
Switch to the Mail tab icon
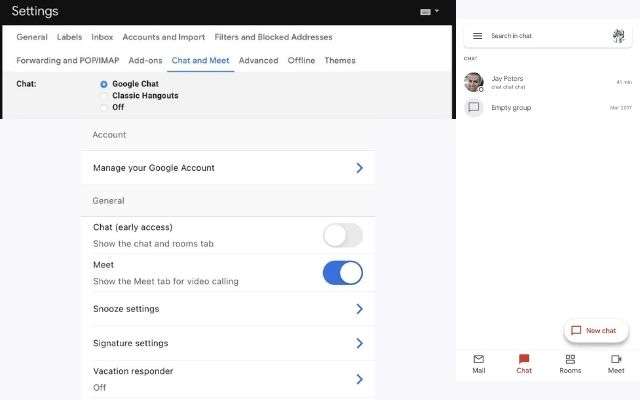point(478,359)
